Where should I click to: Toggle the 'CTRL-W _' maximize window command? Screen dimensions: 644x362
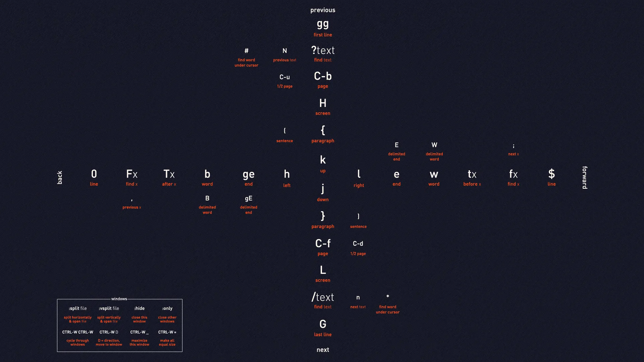click(139, 332)
